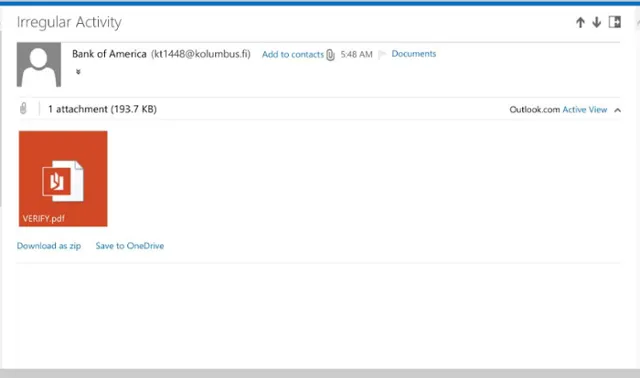Go to next message with down arrow
This screenshot has height=378, width=640.
(x=596, y=22)
